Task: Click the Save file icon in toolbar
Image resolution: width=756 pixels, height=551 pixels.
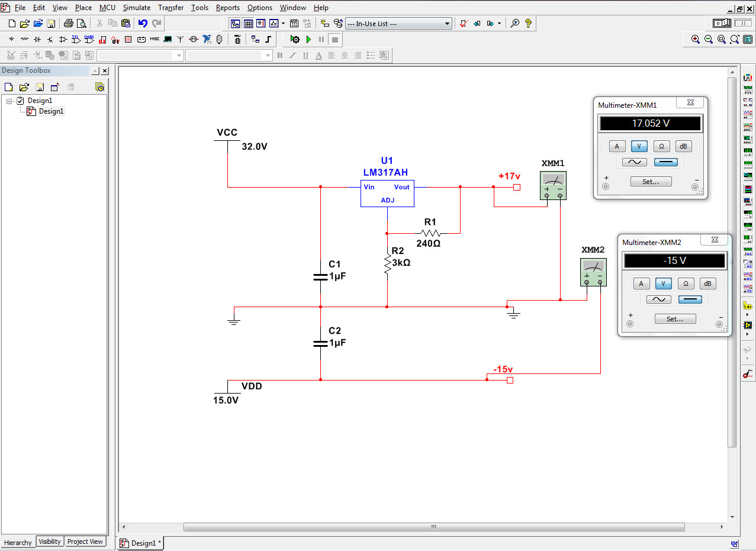Action: [x=51, y=24]
